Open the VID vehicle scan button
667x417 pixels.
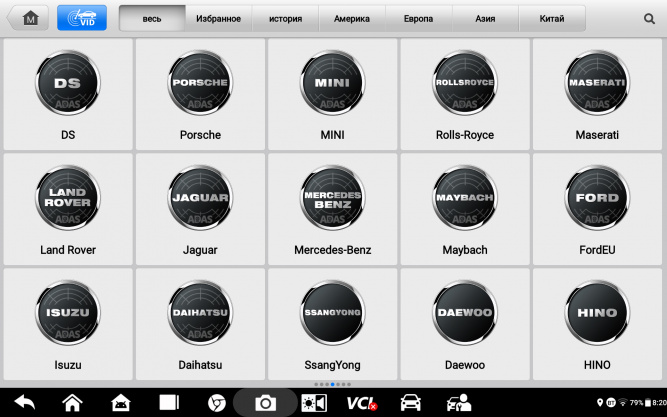click(x=82, y=18)
